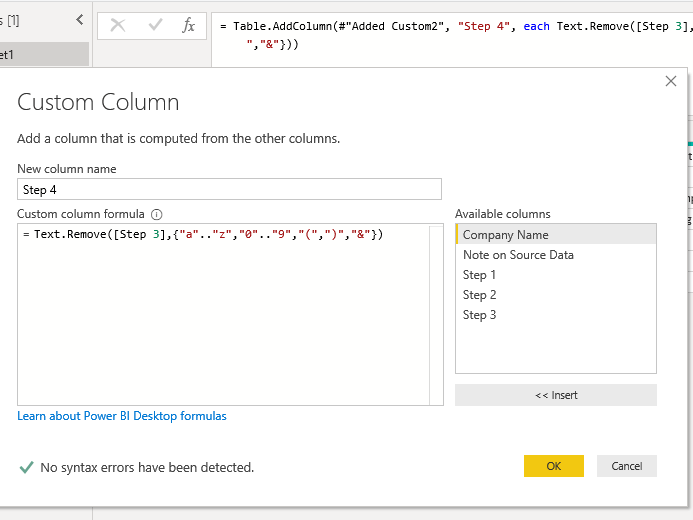Viewport: 693px width, 520px height.
Task: Select Company Name in Available columns
Action: tap(506, 235)
